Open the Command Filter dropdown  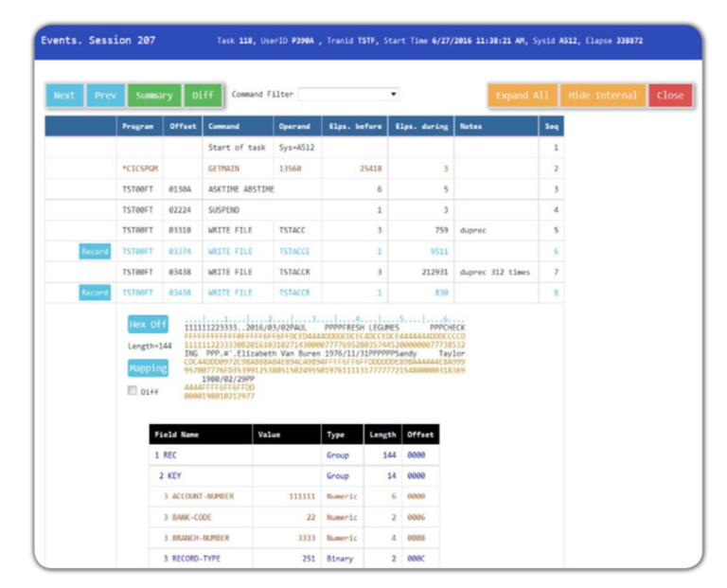pos(348,95)
